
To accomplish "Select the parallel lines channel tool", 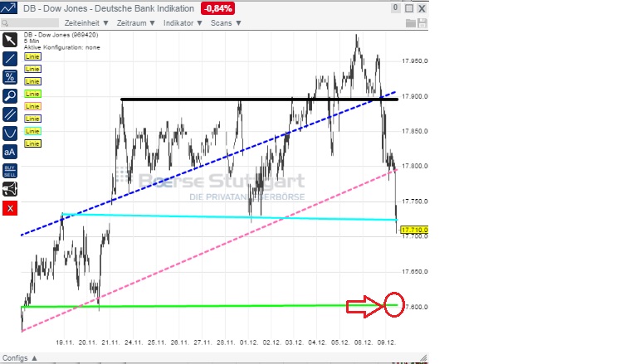I will tap(10, 114).
